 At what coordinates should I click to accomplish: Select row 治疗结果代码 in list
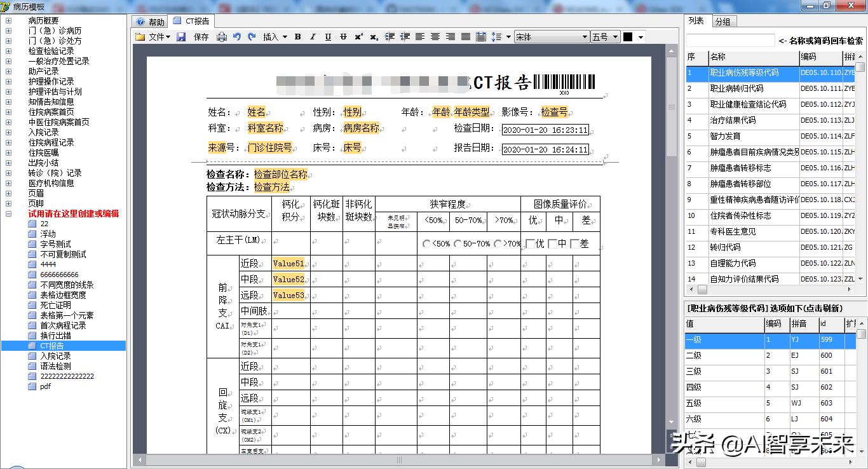click(x=771, y=120)
